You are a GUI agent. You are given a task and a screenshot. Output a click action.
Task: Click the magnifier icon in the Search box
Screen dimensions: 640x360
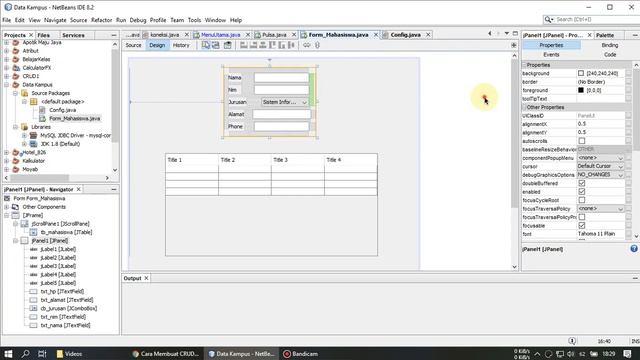549,19
